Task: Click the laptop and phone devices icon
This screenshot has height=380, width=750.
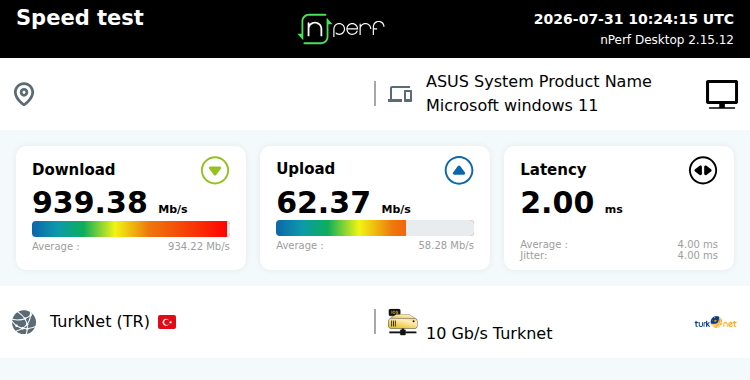Action: tap(400, 94)
